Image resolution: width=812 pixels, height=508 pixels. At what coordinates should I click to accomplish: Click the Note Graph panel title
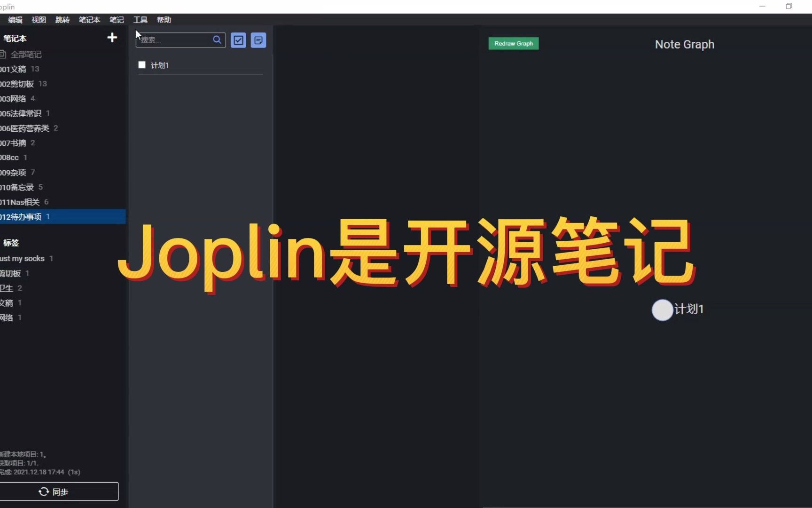[685, 44]
